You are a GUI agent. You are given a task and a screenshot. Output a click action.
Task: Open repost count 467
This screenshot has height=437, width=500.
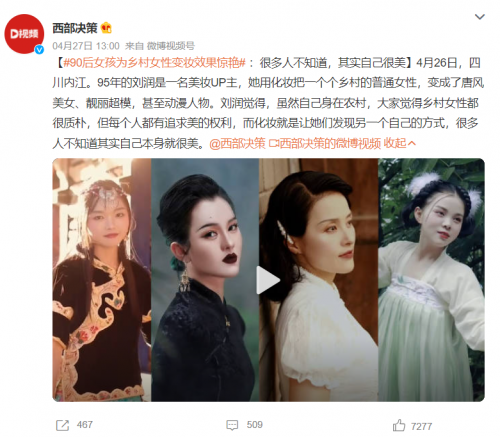(85, 425)
